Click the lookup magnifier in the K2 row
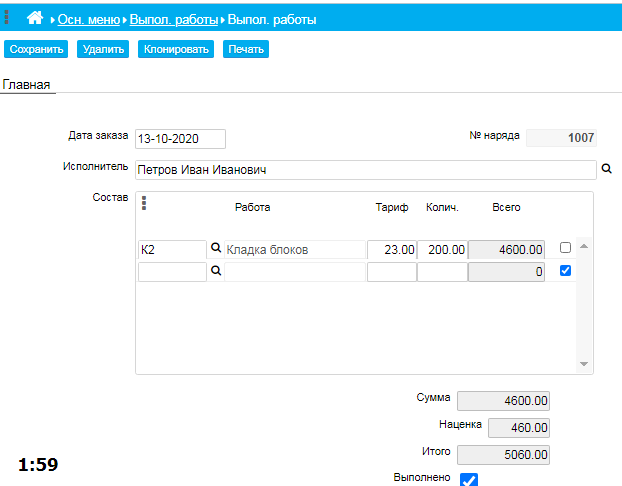This screenshot has height=486, width=622. [214, 249]
